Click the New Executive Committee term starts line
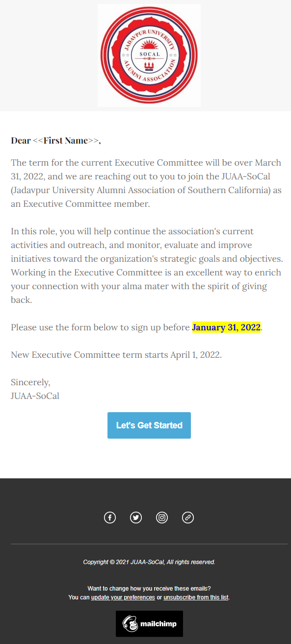The height and width of the screenshot is (644, 291). [116, 355]
